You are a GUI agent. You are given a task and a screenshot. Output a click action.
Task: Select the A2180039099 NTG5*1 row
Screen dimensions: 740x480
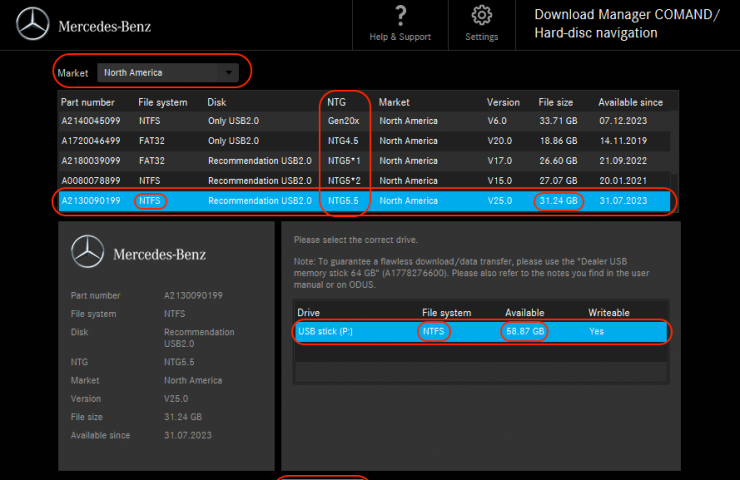coord(90,160)
